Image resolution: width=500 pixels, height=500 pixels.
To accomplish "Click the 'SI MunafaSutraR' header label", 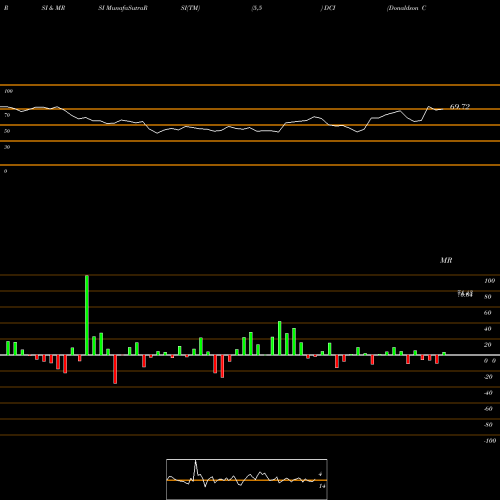I will coord(123,8).
